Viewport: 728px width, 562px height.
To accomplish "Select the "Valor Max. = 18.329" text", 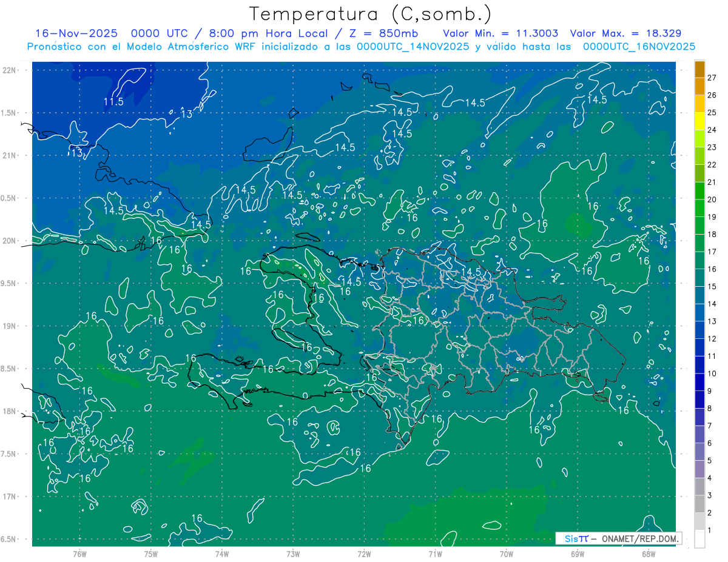I will [x=626, y=33].
